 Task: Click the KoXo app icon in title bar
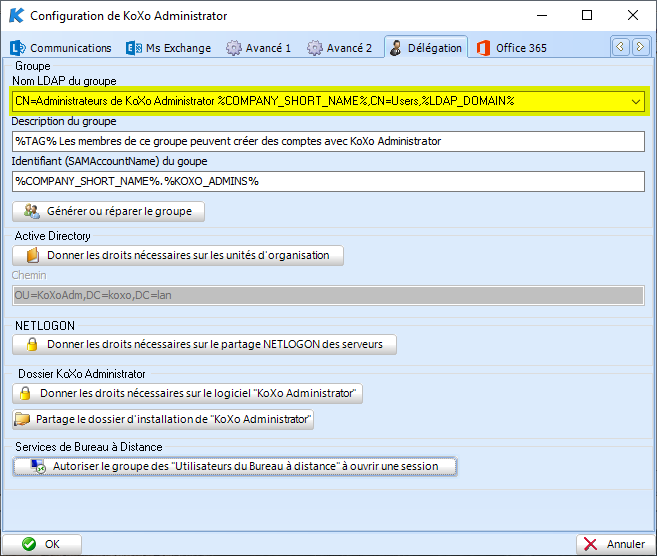coord(16,16)
